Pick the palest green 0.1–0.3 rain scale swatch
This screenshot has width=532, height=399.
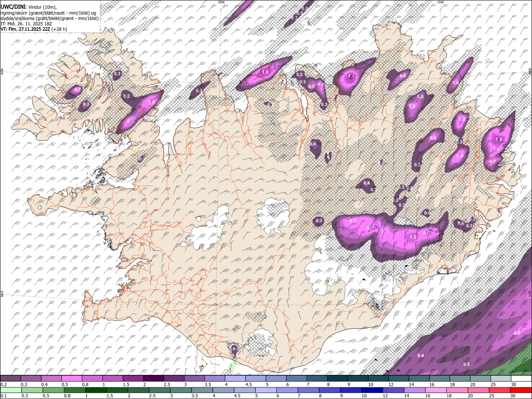point(11,390)
